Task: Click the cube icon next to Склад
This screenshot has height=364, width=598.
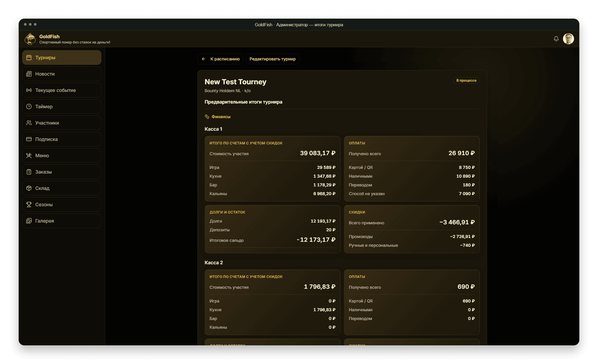Action: [x=29, y=188]
